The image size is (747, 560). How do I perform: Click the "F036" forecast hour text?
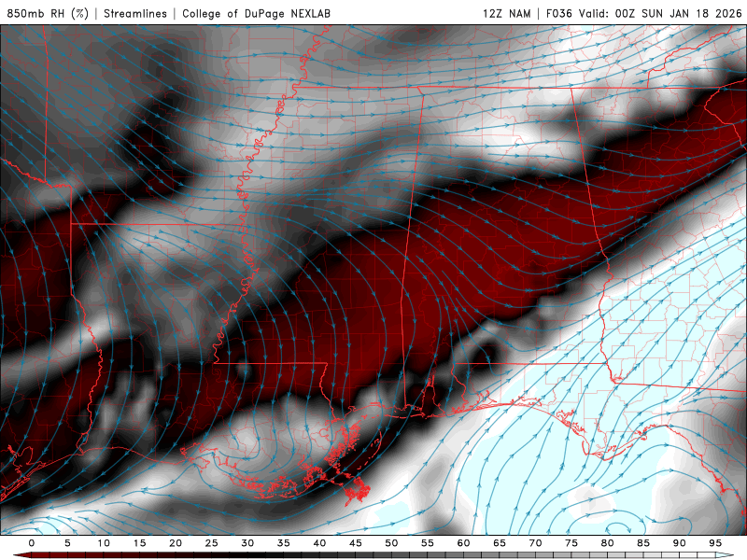[558, 13]
